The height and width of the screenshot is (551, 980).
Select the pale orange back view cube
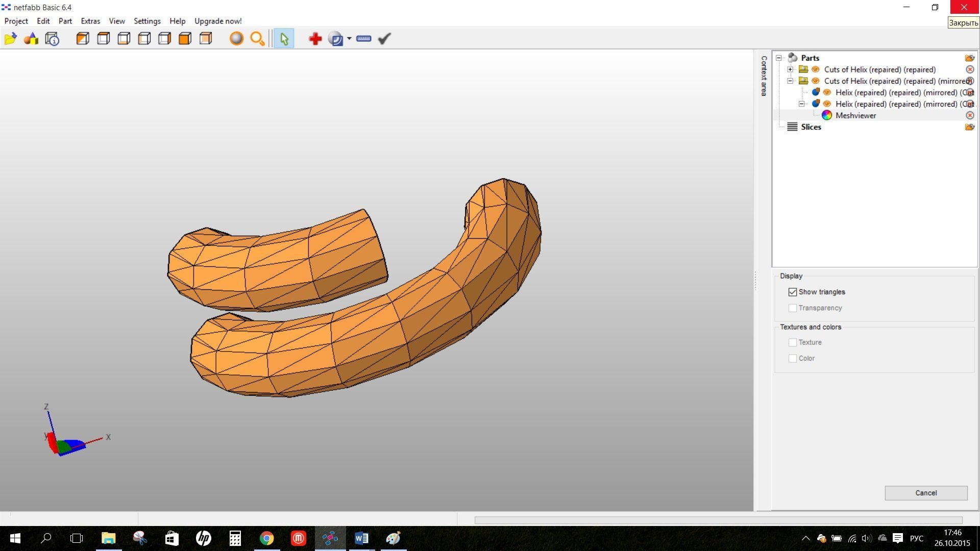(x=205, y=39)
